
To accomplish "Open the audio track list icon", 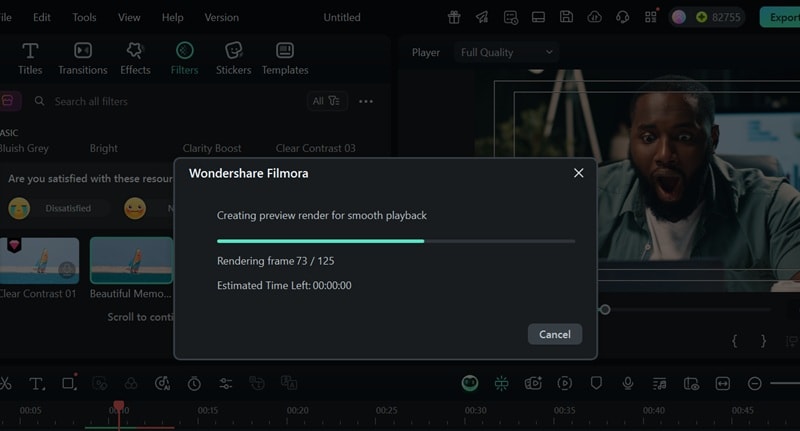I will 659,384.
